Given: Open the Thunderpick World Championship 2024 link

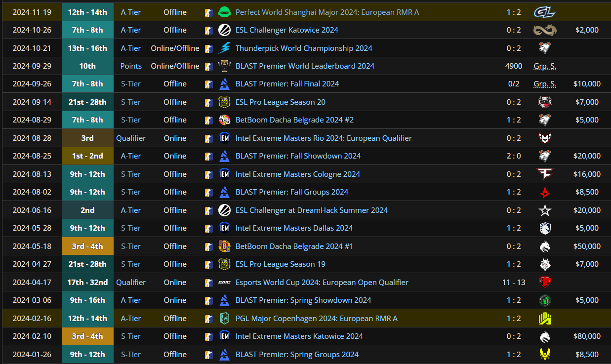Looking at the screenshot, I should click(304, 48).
